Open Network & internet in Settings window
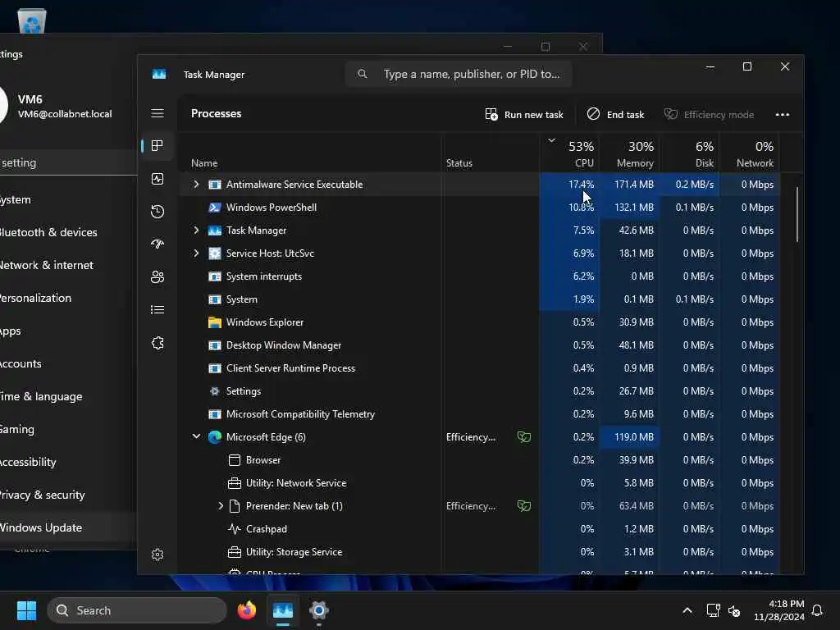Viewport: 840px width, 630px height. 46,265
